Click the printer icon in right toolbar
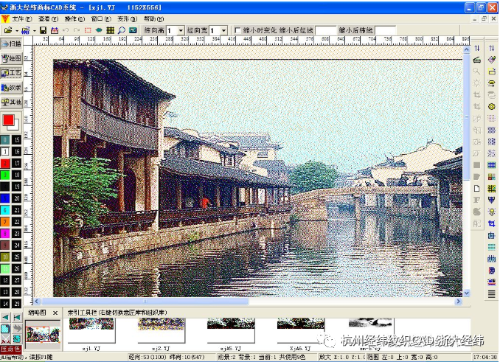The width and height of the screenshot is (500, 362). click(477, 60)
